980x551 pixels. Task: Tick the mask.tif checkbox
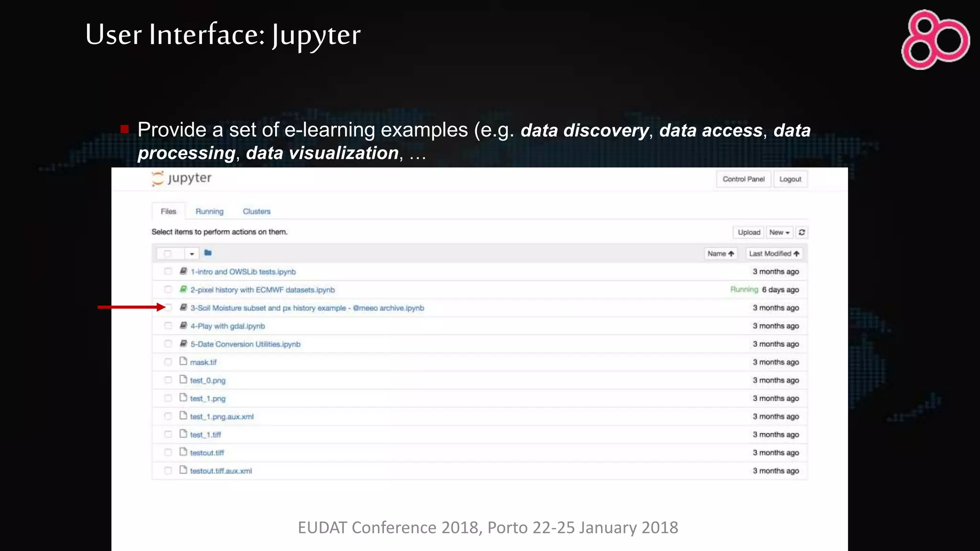pos(168,362)
